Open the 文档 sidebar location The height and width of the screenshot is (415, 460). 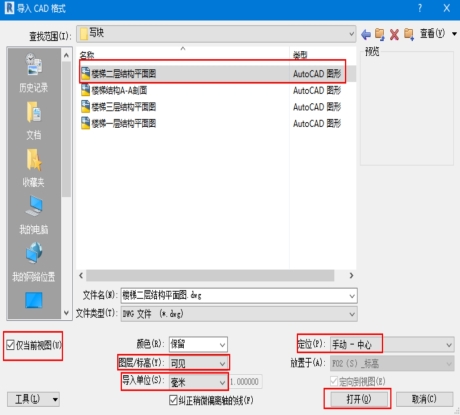33,120
